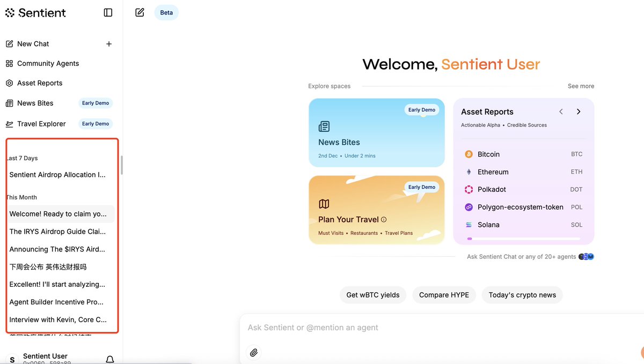
Task: Click the Ethereum coin icon
Action: pos(468,172)
